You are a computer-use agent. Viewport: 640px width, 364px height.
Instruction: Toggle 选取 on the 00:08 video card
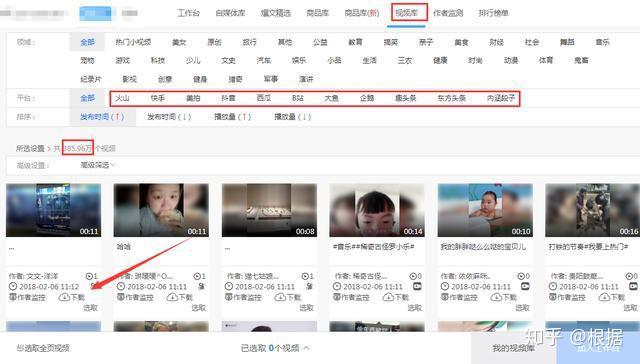[x=307, y=308]
